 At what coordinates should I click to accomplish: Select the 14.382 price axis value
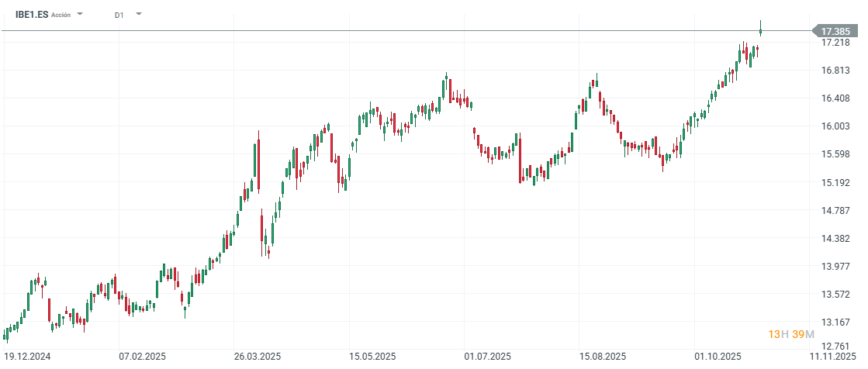point(835,239)
